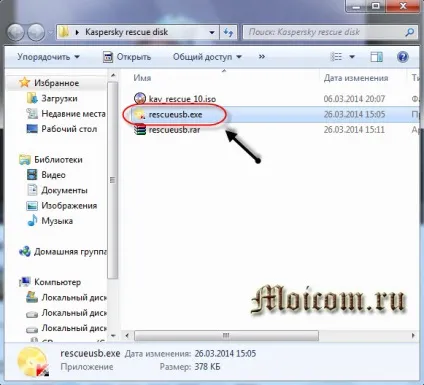Screen dimensions: 424x385
Task: Click the rescueusb.rar archive icon
Action: point(140,129)
